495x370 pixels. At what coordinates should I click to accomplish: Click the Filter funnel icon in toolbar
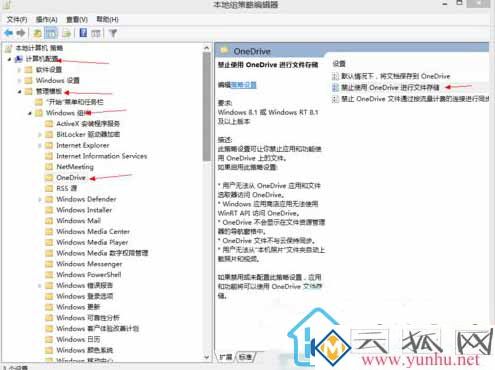[x=113, y=33]
